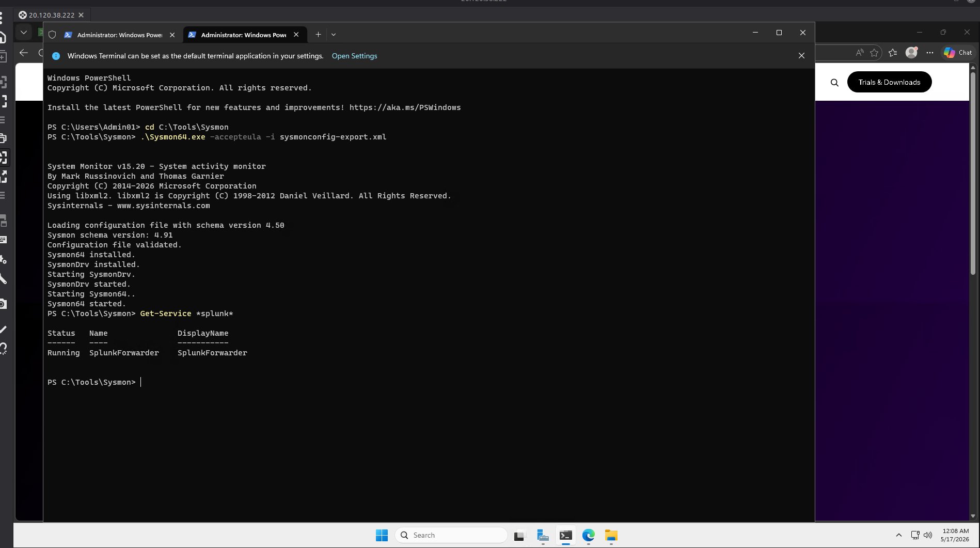Click '.\Sysmon64.exe' command text
The image size is (980, 548).
click(x=172, y=137)
